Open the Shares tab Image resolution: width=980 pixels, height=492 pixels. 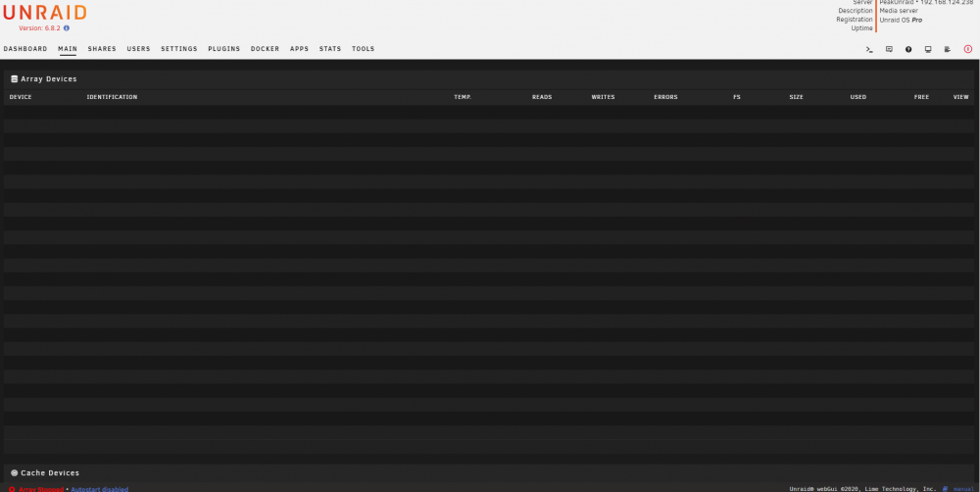(x=102, y=49)
